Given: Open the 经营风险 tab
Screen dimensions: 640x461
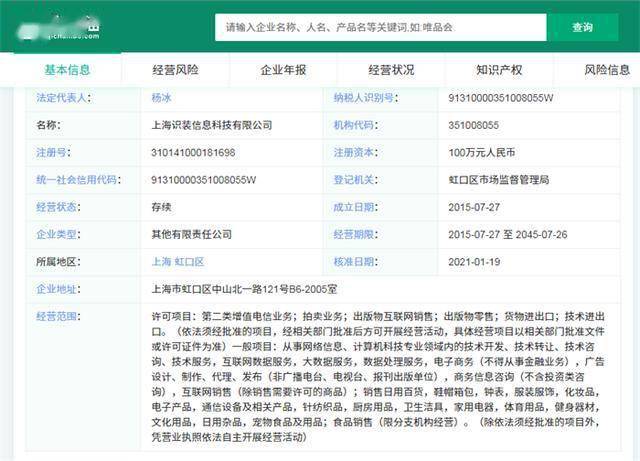Looking at the screenshot, I should [175, 70].
